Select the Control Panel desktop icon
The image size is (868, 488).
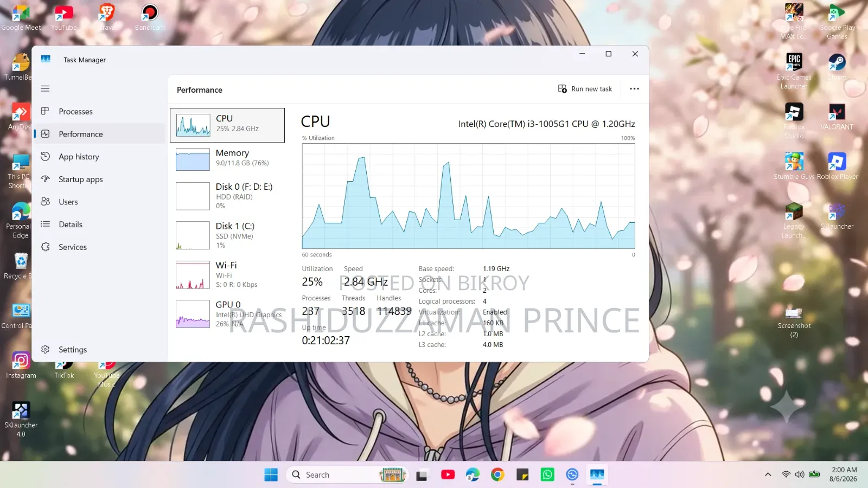pos(18,316)
